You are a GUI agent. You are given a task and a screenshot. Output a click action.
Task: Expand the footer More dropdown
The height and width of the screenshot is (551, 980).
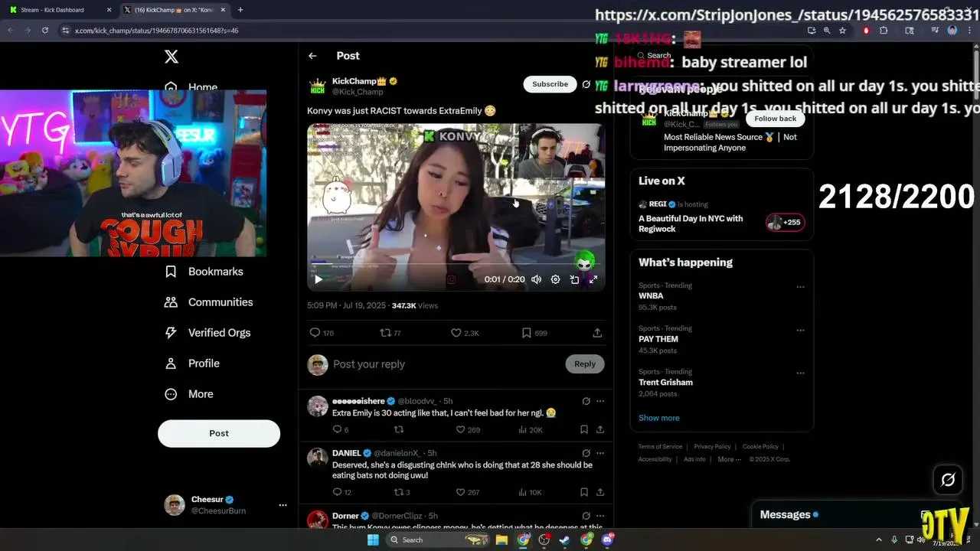click(729, 459)
